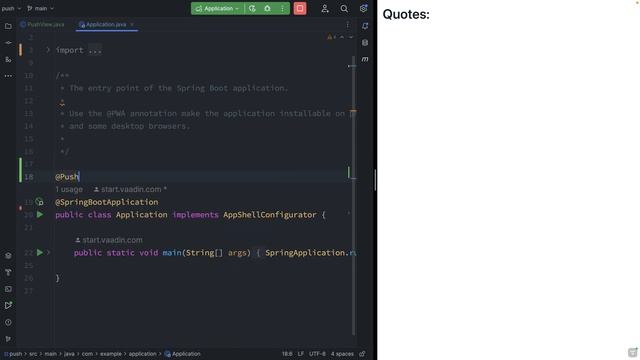Click push breadcrumb in navigation bar
This screenshot has height=360, width=640.
[x=16, y=354]
